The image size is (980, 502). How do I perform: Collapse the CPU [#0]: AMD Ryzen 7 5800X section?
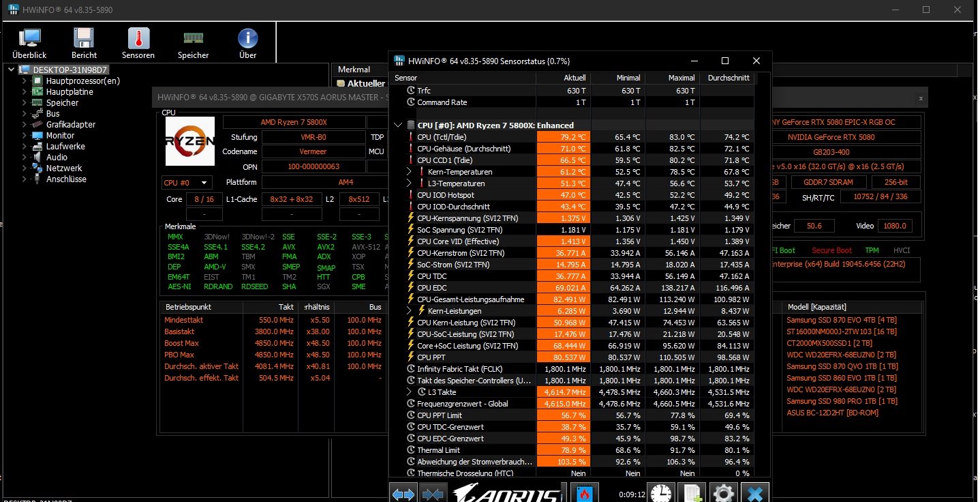pos(398,125)
